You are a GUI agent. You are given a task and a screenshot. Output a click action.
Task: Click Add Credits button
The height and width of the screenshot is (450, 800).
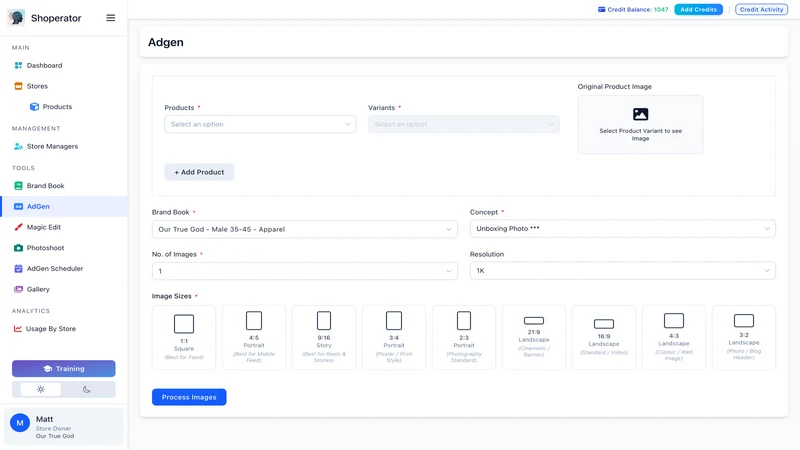698,9
